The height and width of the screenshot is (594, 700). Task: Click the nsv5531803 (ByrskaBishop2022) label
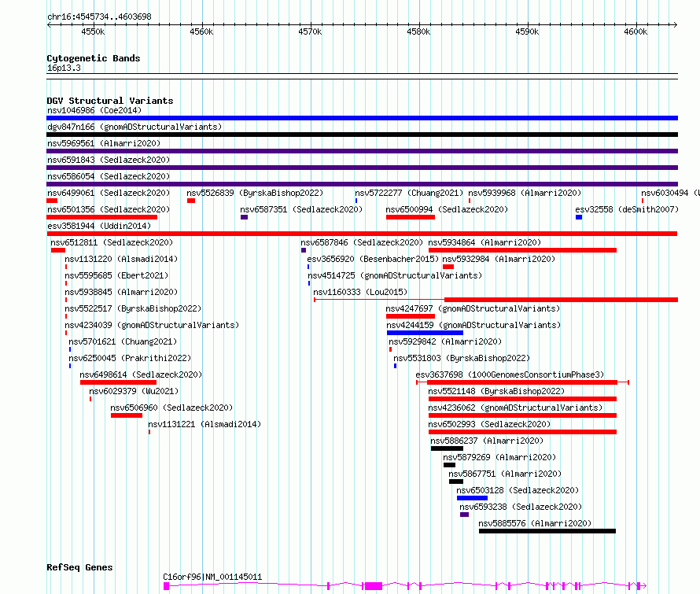pyautogui.click(x=462, y=358)
